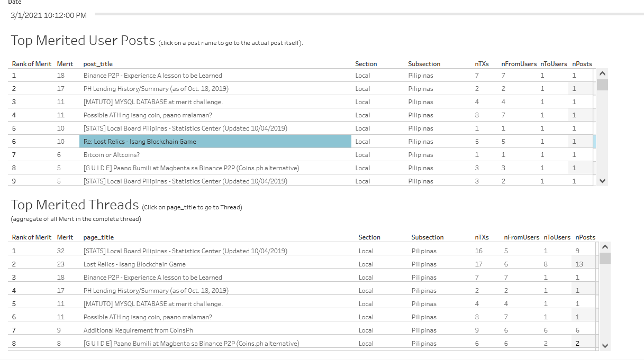Click nTXs column header in Threads table
The height and width of the screenshot is (360, 644).
point(482,237)
